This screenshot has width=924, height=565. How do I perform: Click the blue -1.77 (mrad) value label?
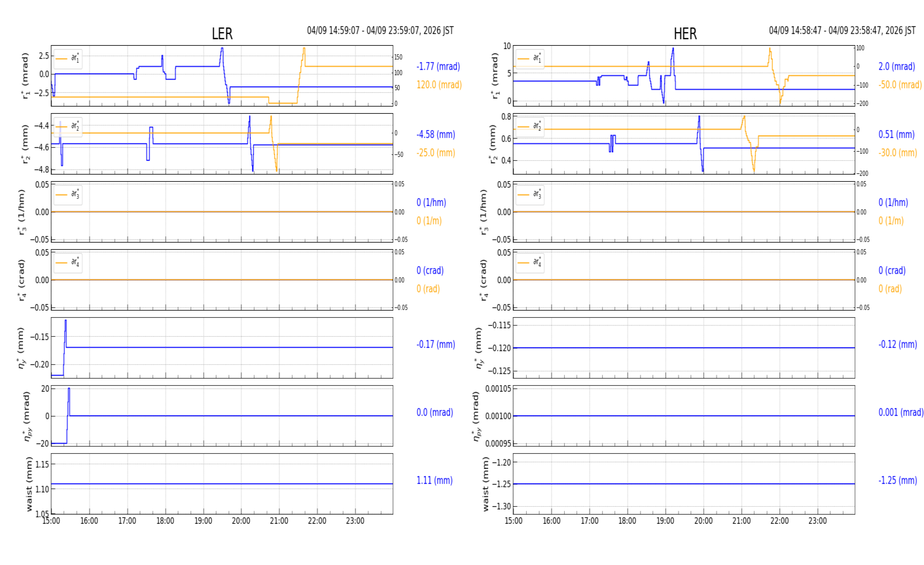438,67
